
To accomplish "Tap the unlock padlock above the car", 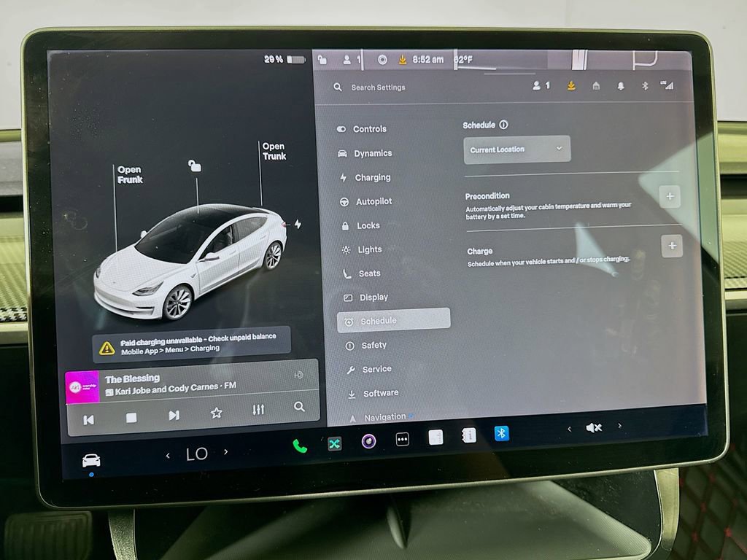I will click(194, 166).
